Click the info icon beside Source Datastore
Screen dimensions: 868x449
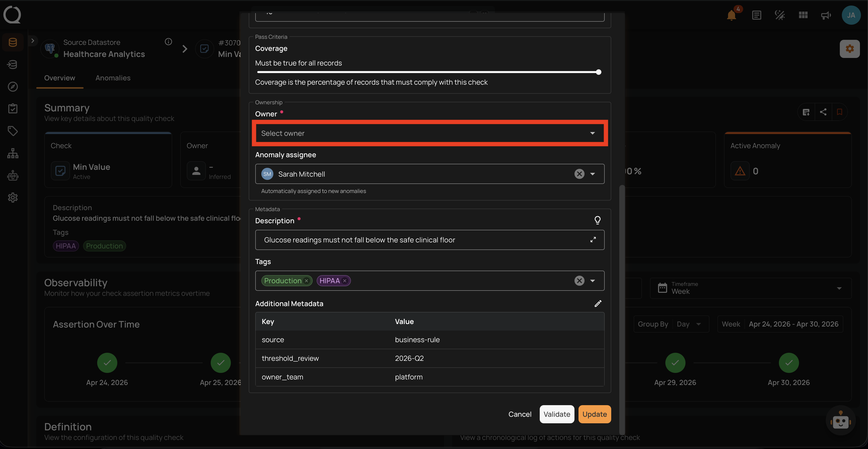168,42
